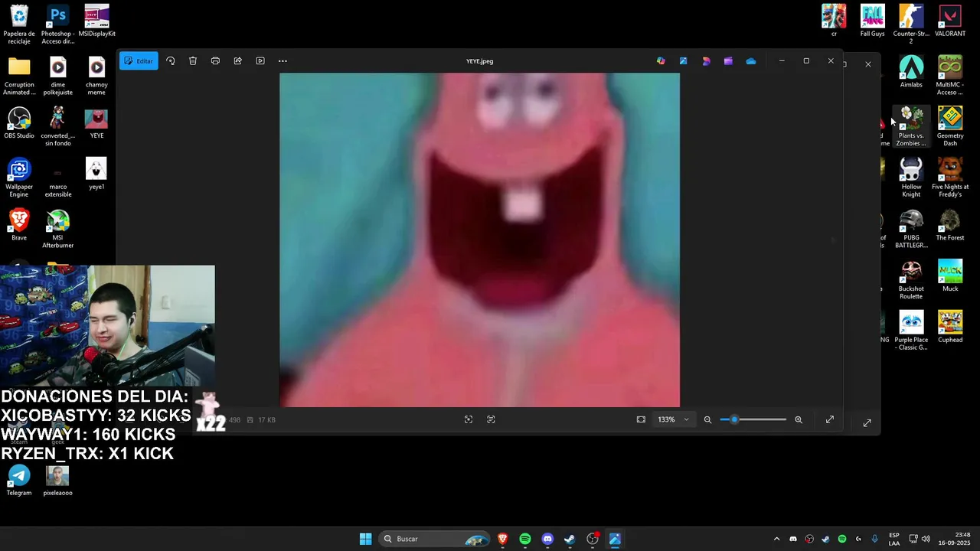The height and width of the screenshot is (551, 980).
Task: Select the MultiMC shortcut
Action: [x=950, y=77]
